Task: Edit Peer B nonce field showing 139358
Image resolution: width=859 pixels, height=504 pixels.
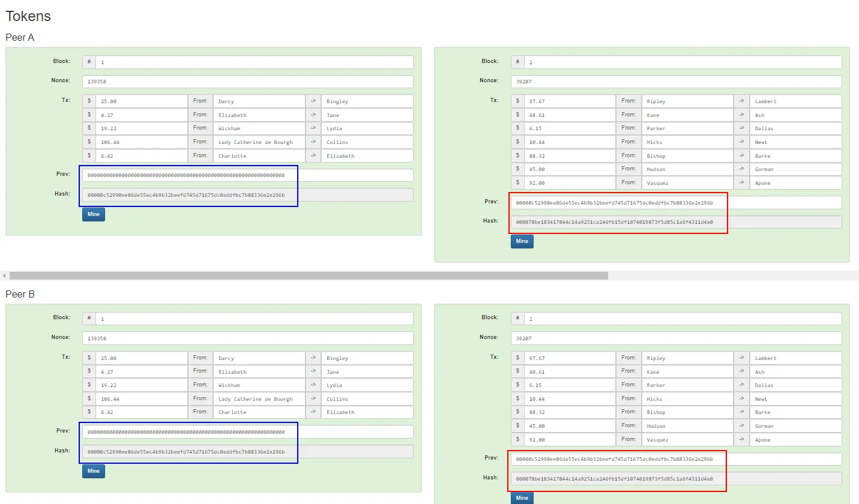Action: 248,338
